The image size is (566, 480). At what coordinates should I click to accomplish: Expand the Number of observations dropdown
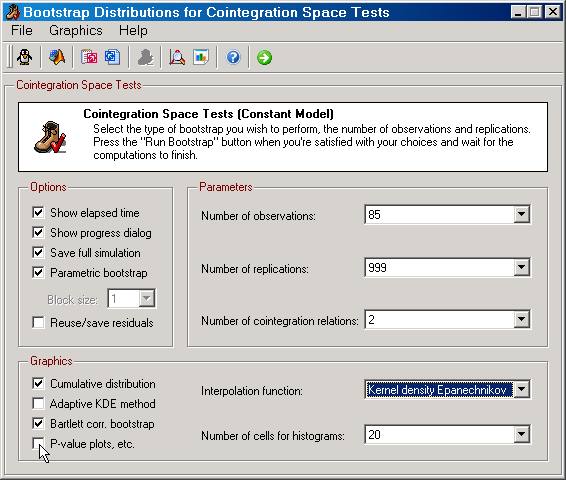tap(521, 214)
